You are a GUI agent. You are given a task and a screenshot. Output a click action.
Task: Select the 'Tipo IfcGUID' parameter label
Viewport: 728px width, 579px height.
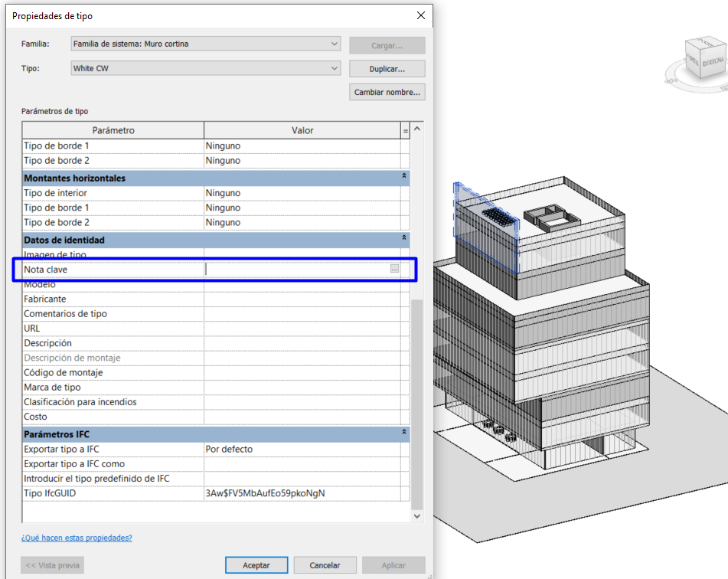coord(50,493)
